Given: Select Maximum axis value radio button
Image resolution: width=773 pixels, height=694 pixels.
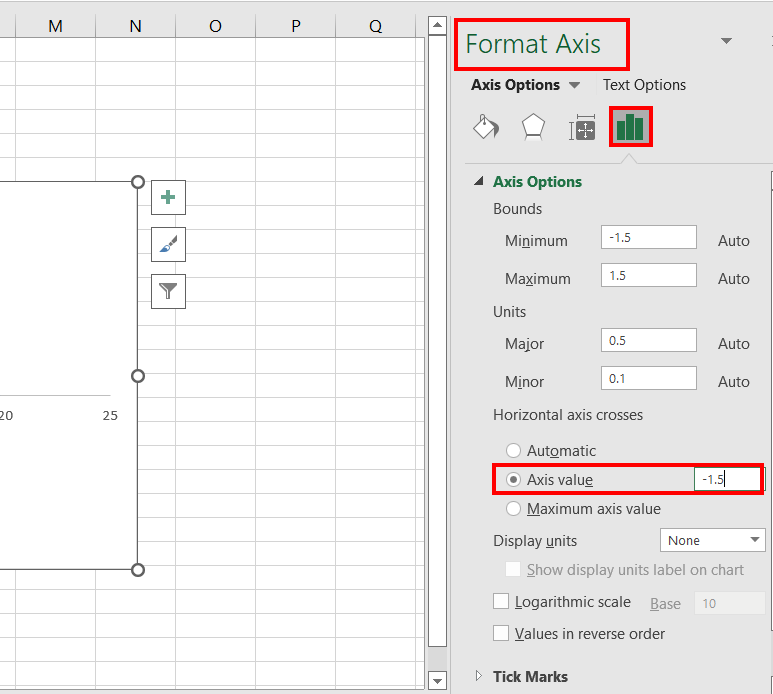Looking at the screenshot, I should pyautogui.click(x=513, y=509).
